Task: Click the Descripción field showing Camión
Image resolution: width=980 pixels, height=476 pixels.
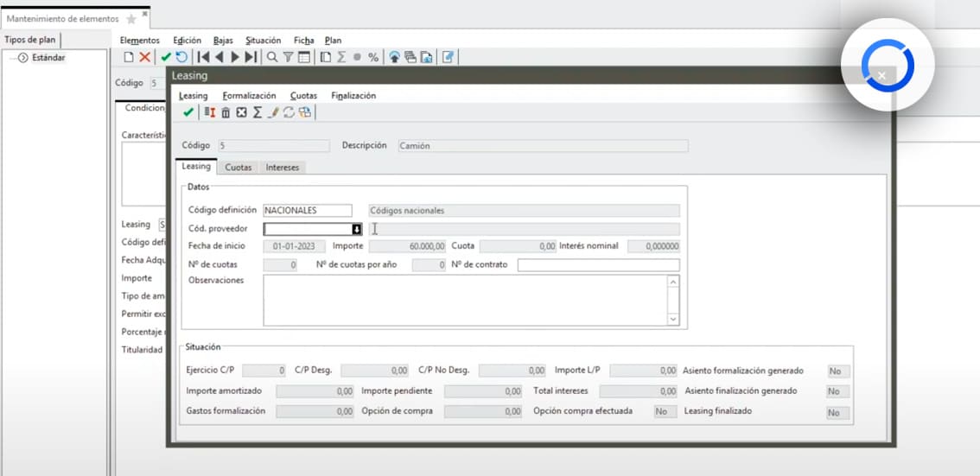Action: [x=543, y=145]
